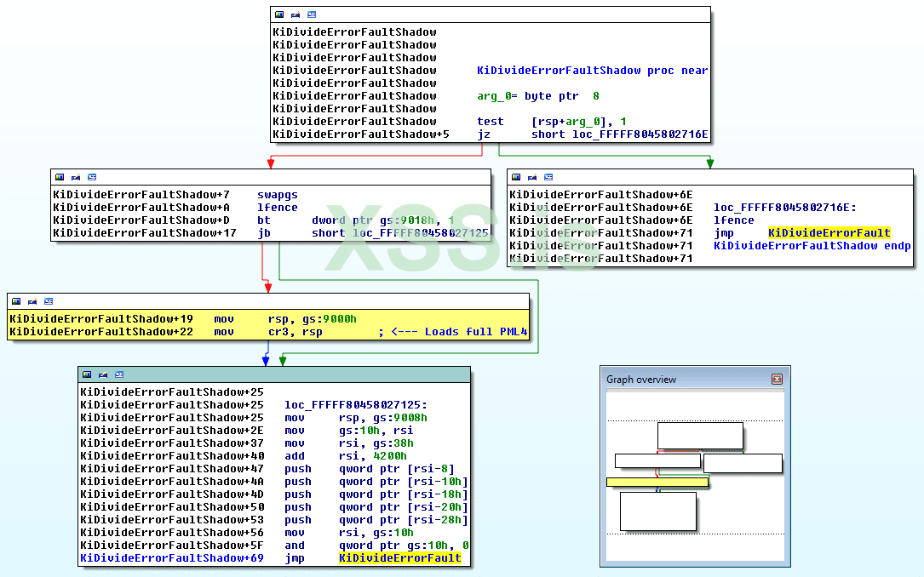The width and height of the screenshot is (924, 577).
Task: Click the 'bt dword ptr gs:9018h, 1' line
Action: click(x=356, y=220)
